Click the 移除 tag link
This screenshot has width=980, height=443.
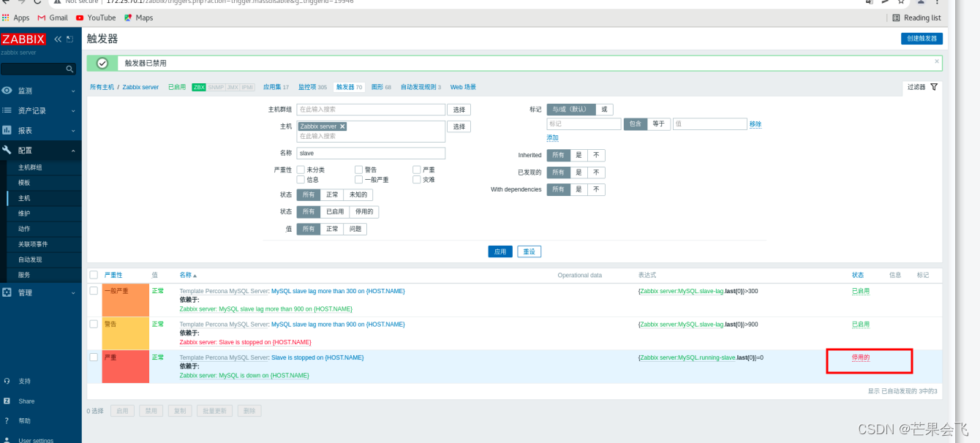(755, 124)
